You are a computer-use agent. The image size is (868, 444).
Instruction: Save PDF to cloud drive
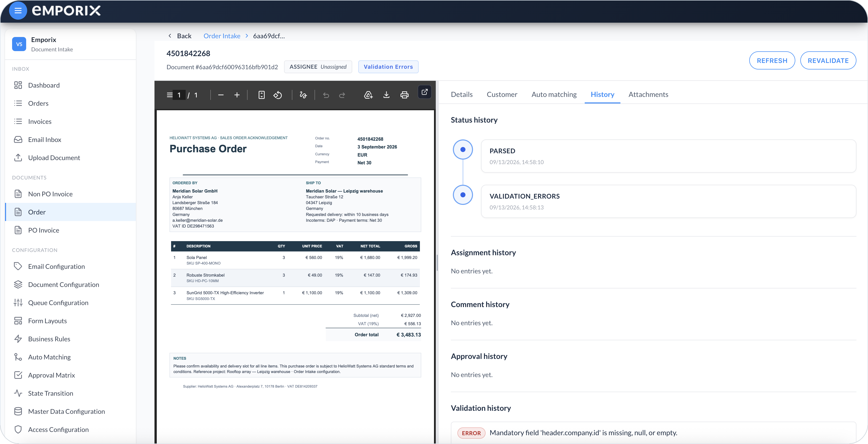click(368, 95)
